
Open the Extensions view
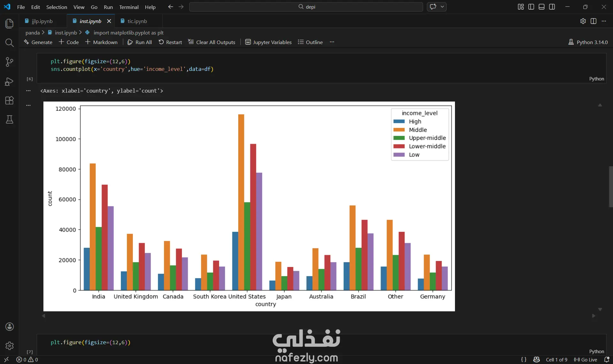[10, 101]
